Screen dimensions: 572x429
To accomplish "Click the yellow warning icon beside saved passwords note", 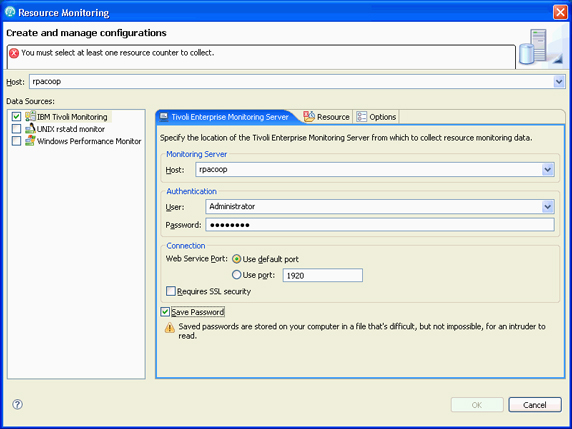I will pos(170,327).
